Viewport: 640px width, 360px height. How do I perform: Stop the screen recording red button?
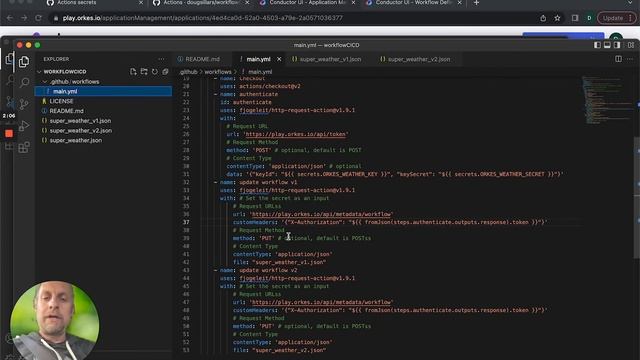tap(9, 133)
